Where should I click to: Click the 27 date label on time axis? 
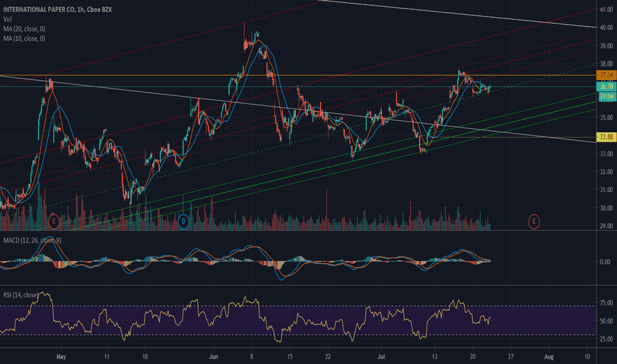point(511,357)
